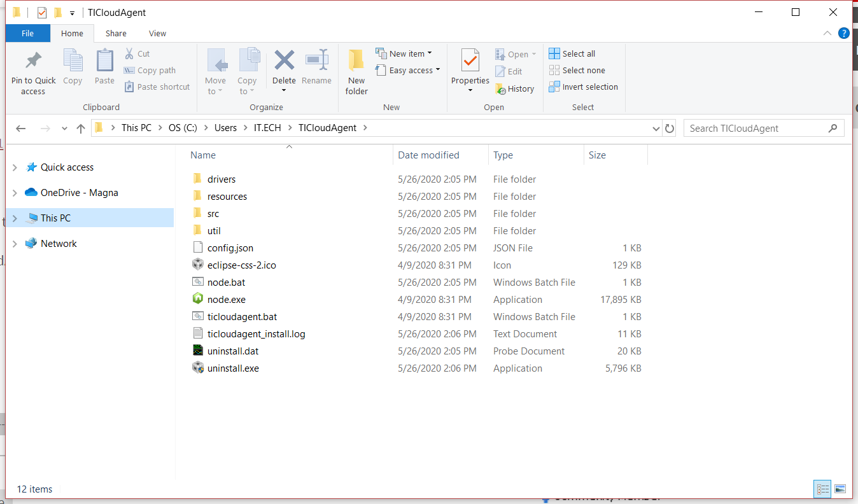Switch to Large icons view in status bar

click(840, 489)
